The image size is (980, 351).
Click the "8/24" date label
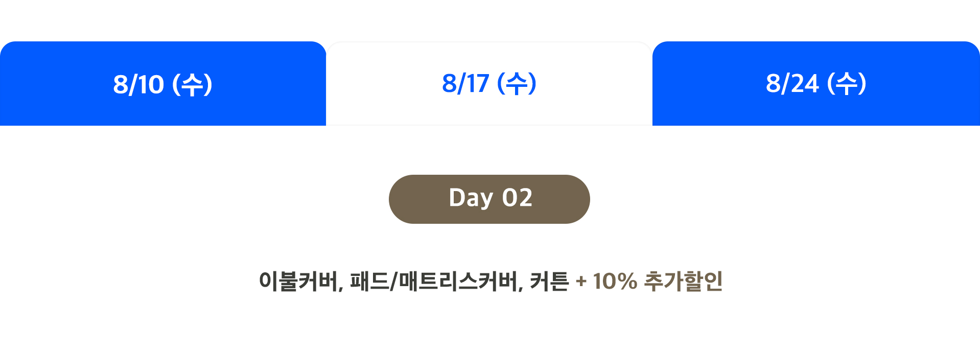[792, 84]
